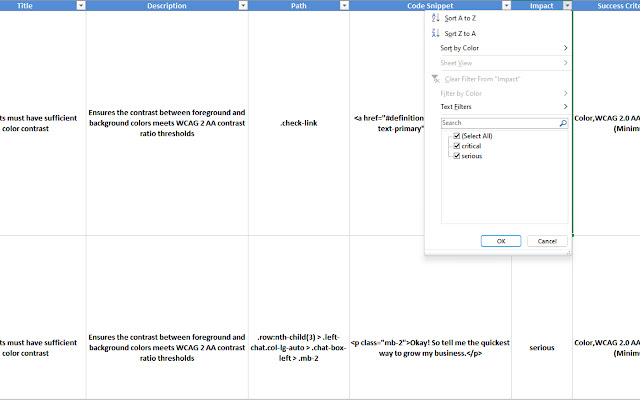Image resolution: width=640 pixels, height=400 pixels.
Task: Open the Path column filter dropdown
Action: pos(343,6)
